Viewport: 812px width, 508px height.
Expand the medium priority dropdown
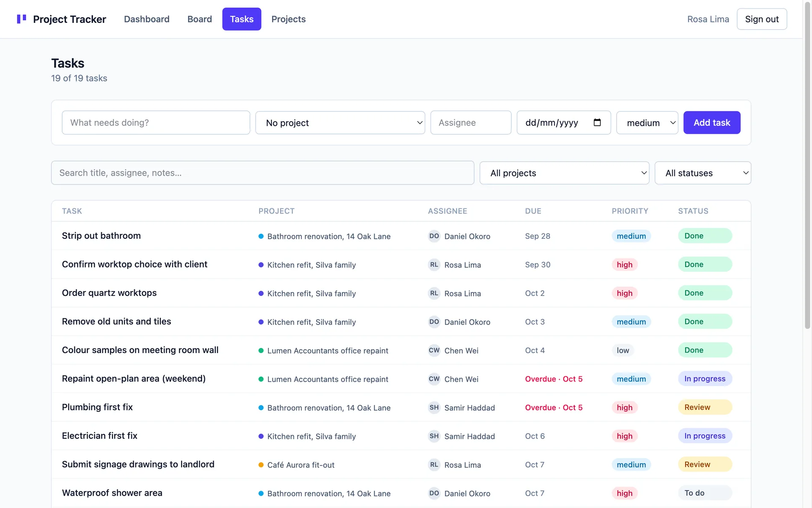click(x=647, y=123)
